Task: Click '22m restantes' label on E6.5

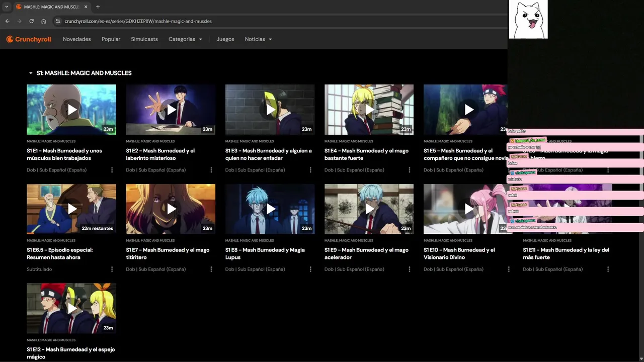Action: click(97, 228)
